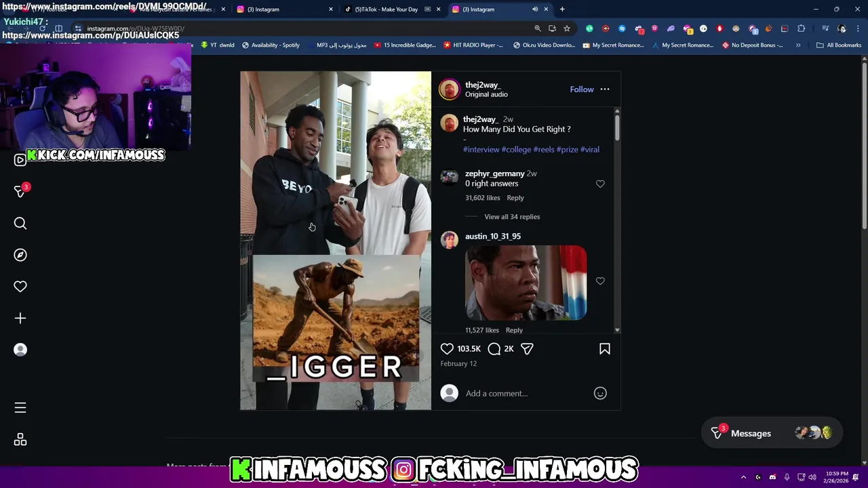Screen dimensions: 868x488
Task: Open the Chrome three-dot menu
Action: click(859, 28)
